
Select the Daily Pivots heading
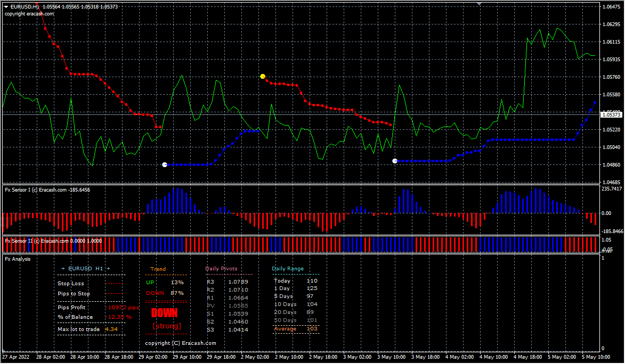point(221,269)
